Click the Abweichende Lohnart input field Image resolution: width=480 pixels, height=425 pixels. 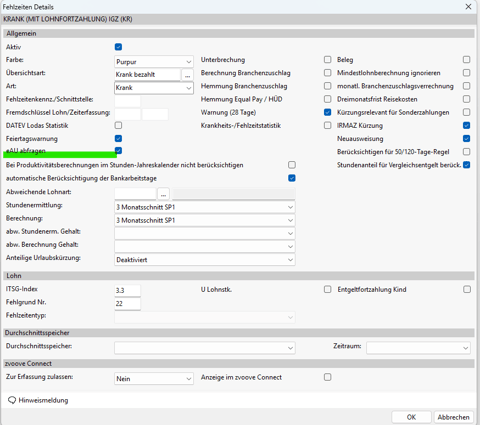tap(135, 194)
